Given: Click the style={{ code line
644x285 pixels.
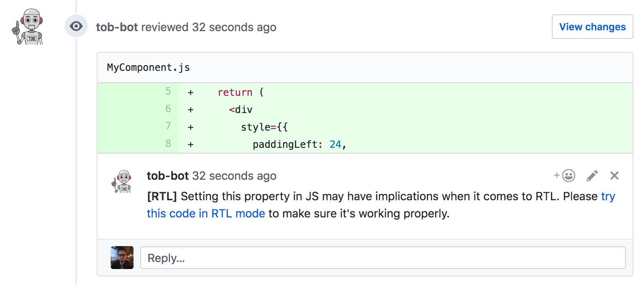Looking at the screenshot, I should 264,127.
